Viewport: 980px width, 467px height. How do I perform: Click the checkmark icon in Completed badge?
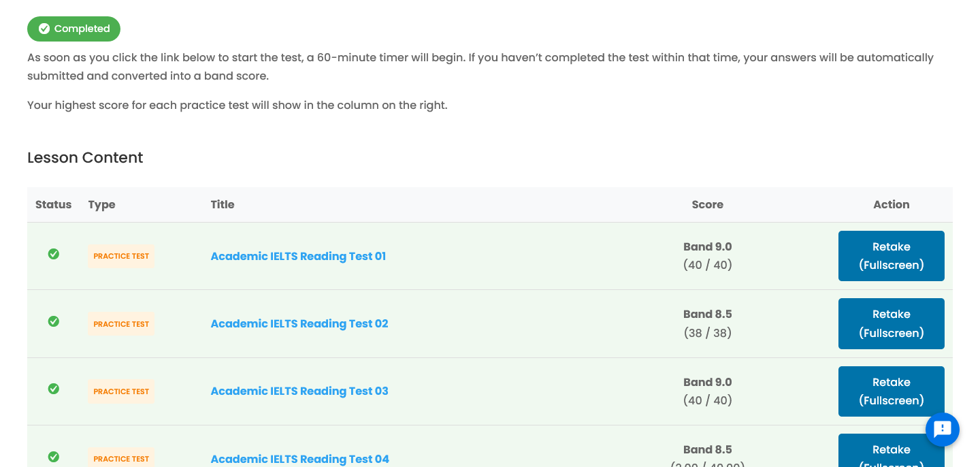[44, 29]
